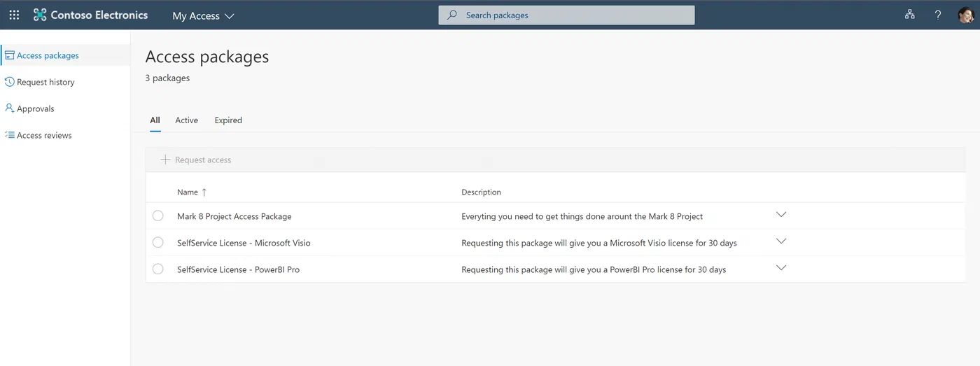Open the help question mark icon
The width and height of the screenshot is (980, 366).
pyautogui.click(x=938, y=15)
